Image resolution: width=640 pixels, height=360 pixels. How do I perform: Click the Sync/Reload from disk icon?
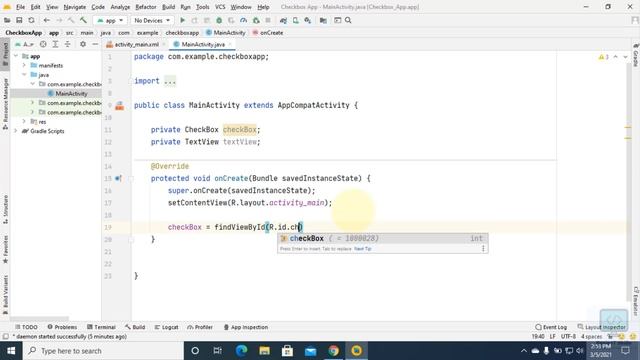[31, 20]
